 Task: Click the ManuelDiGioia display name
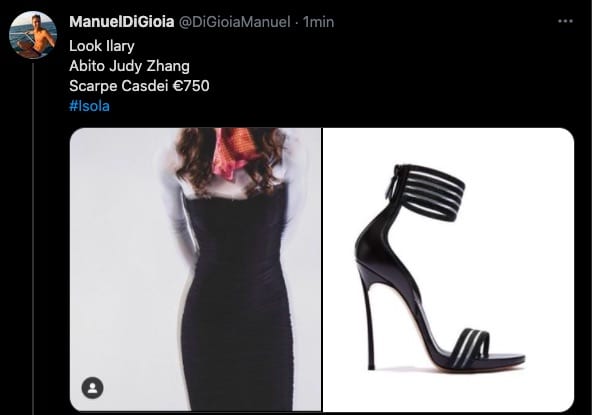[122, 22]
